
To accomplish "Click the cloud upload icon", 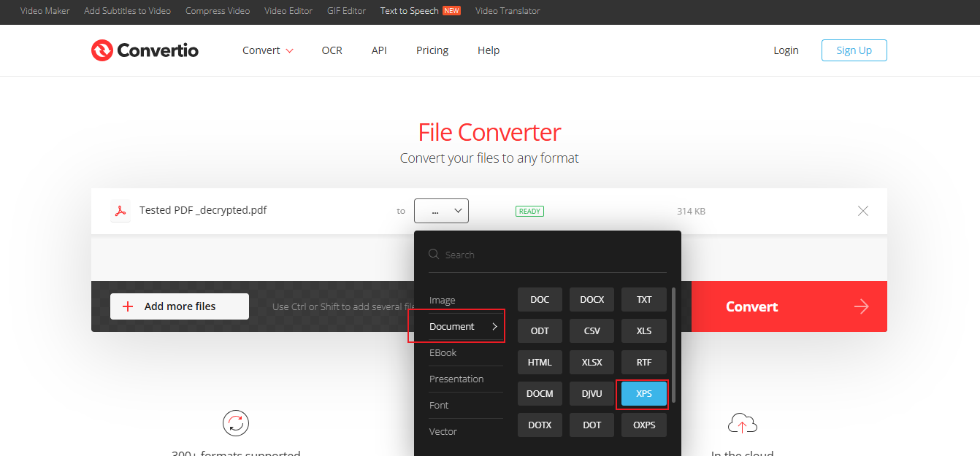I will click(742, 423).
